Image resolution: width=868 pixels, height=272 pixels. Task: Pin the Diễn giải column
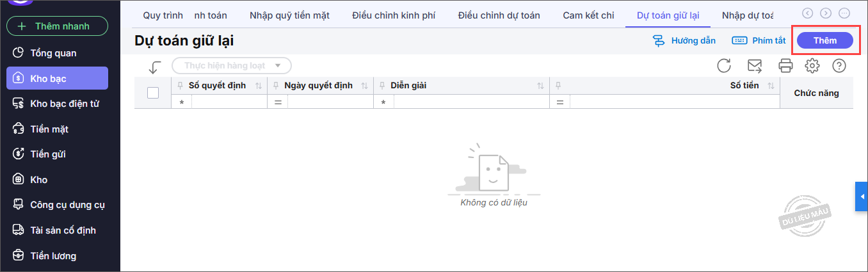382,86
